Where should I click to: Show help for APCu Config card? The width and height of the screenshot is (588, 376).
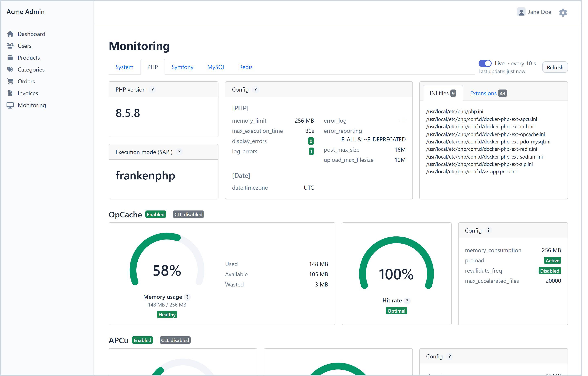450,357
